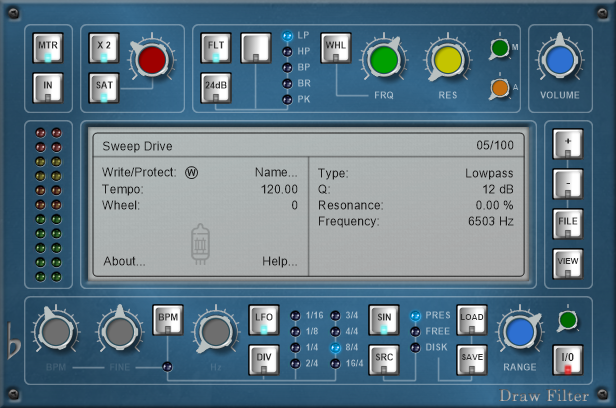Toggle the MTR meter button
This screenshot has width=616, height=408.
pyautogui.click(x=48, y=48)
